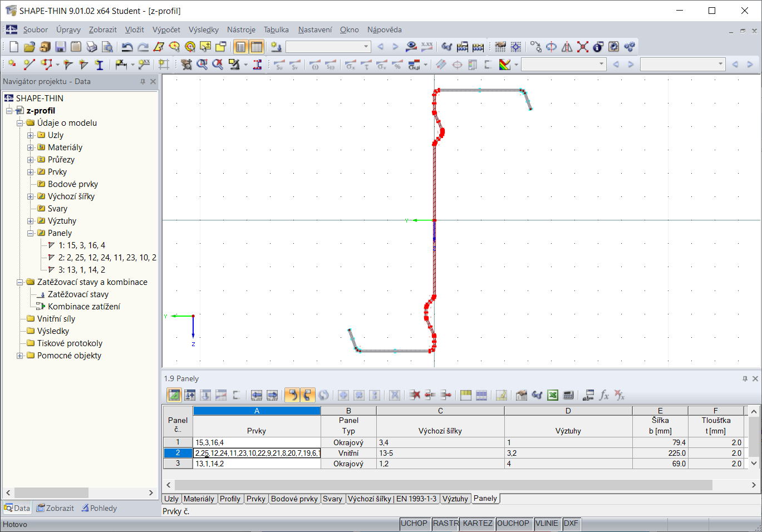Expand the Pomocné objekty tree node
The height and width of the screenshot is (532, 762).
[20, 356]
